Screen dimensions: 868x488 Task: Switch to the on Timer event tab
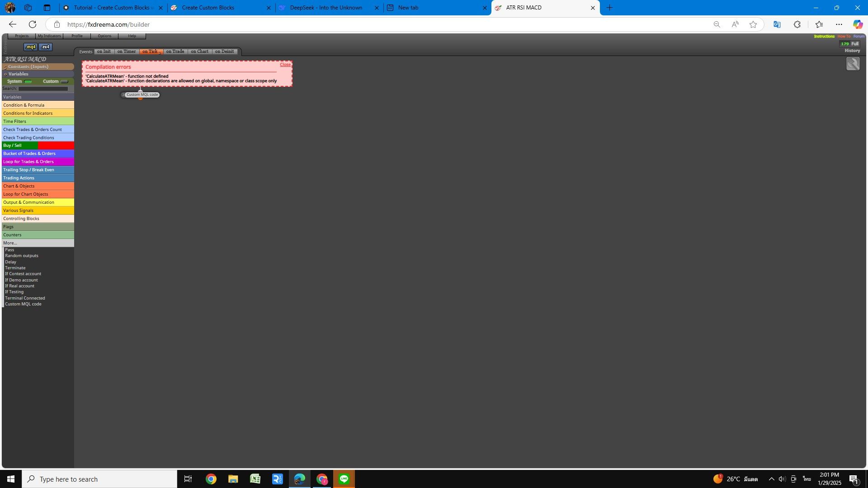coord(127,52)
